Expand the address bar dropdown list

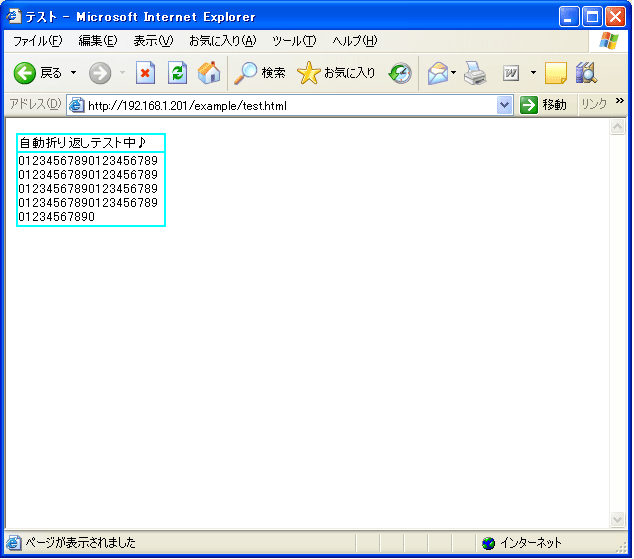coord(504,105)
